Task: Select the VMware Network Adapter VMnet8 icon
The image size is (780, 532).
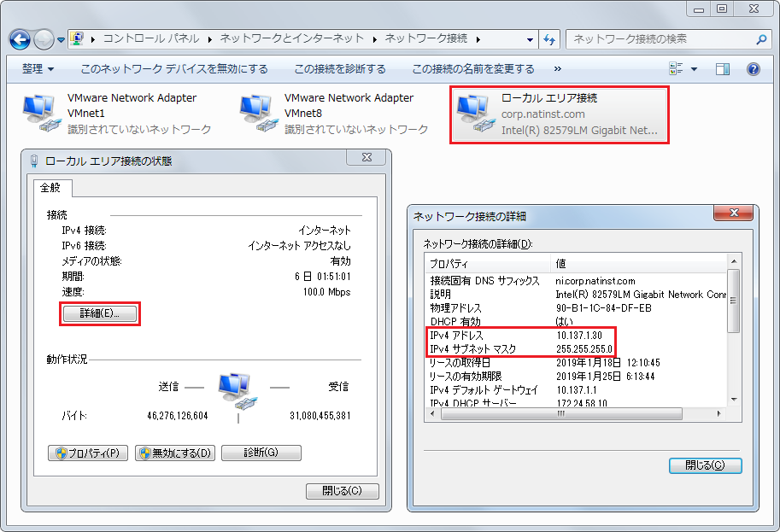Action: click(260, 115)
